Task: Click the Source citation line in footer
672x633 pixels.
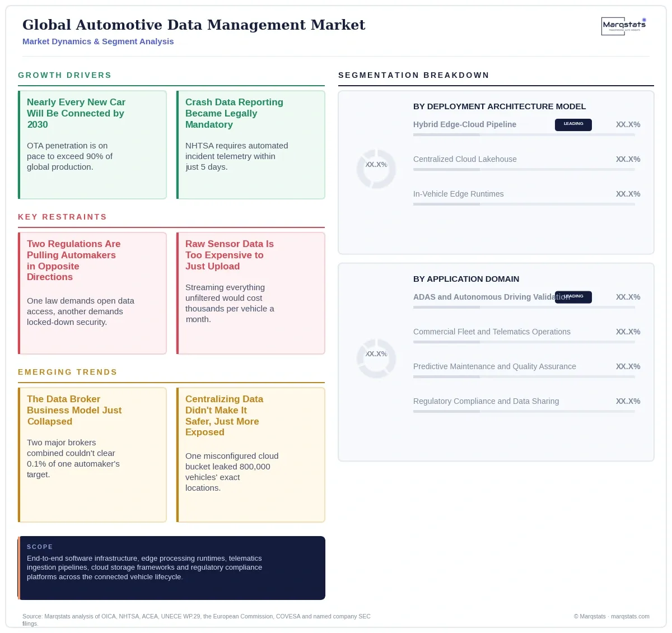Action: tap(197, 620)
